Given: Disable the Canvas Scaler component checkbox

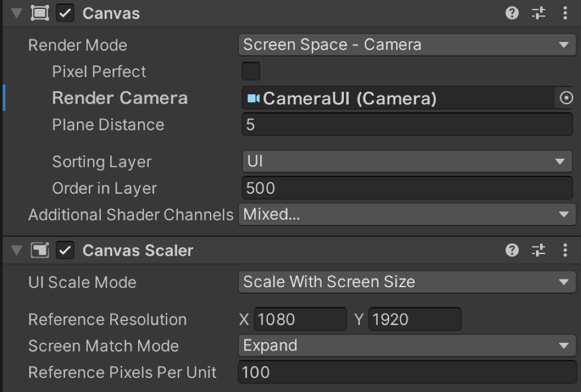Looking at the screenshot, I should click(65, 250).
